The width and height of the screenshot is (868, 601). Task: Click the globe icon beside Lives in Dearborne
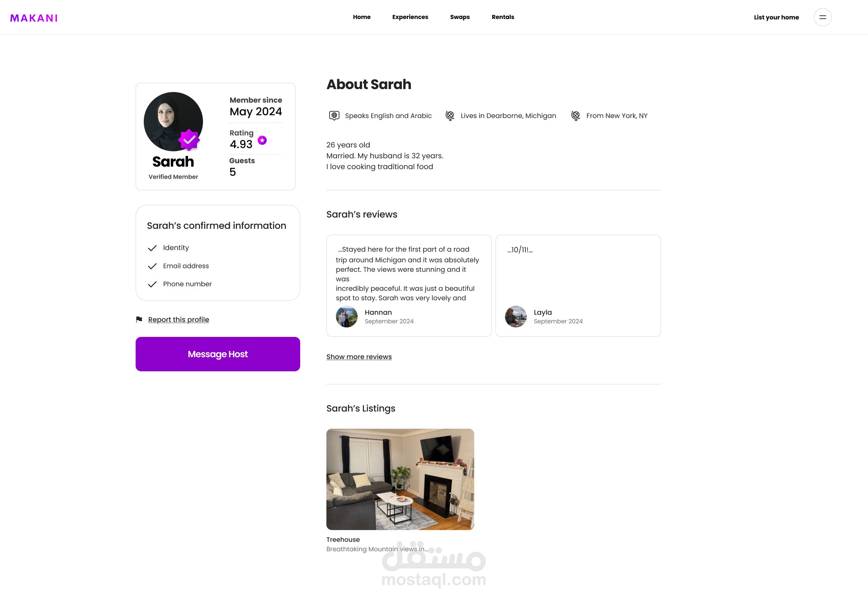pos(450,116)
